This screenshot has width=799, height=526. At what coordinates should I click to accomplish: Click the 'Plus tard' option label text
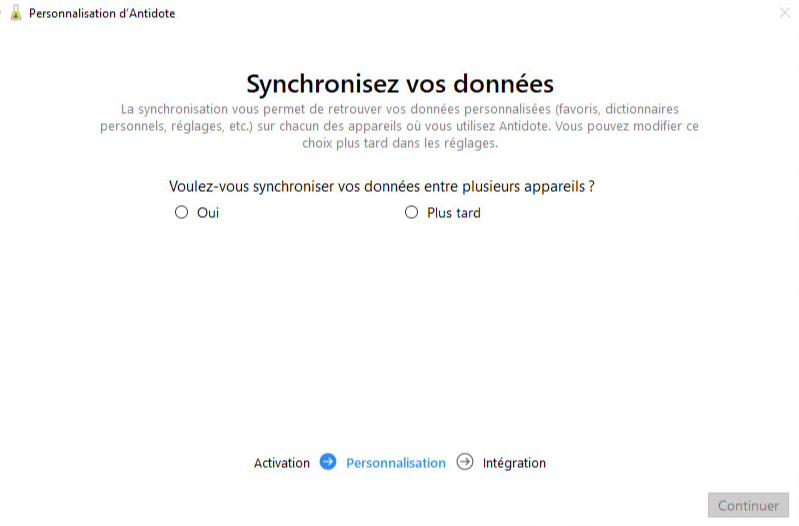(x=453, y=213)
